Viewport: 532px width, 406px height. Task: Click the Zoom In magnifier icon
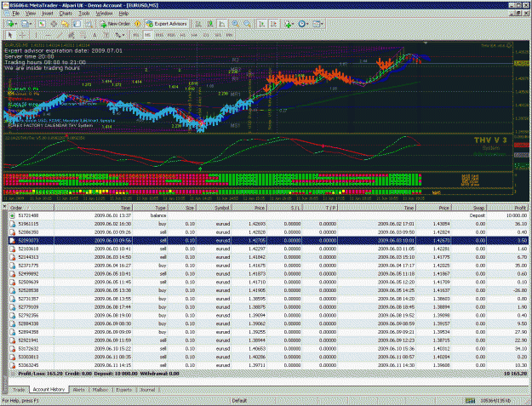236,24
